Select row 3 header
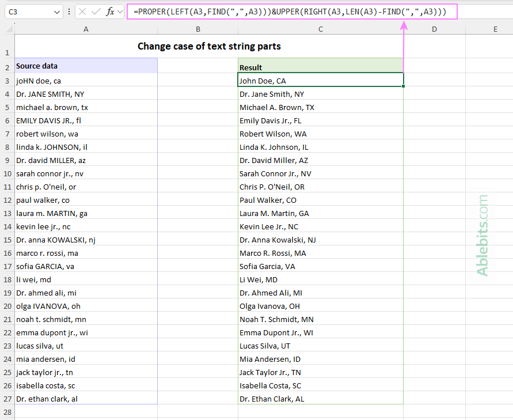The height and width of the screenshot is (420, 513). click(7, 81)
